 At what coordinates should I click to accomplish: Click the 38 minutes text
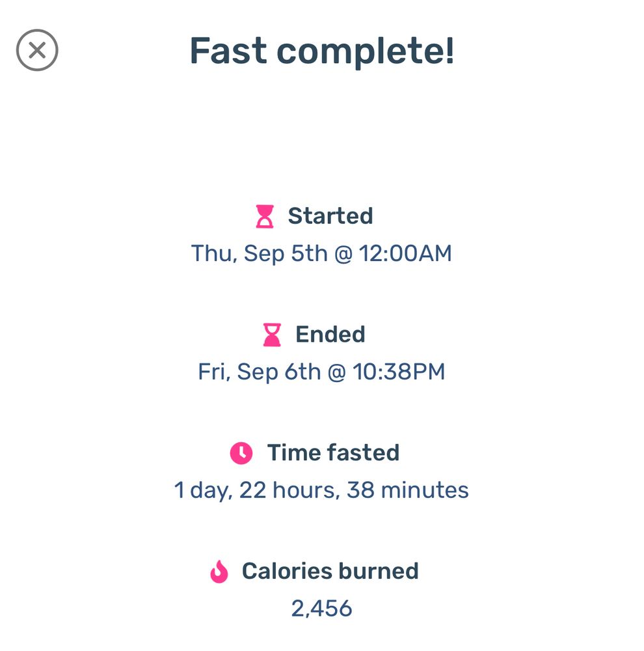pyautogui.click(x=407, y=490)
